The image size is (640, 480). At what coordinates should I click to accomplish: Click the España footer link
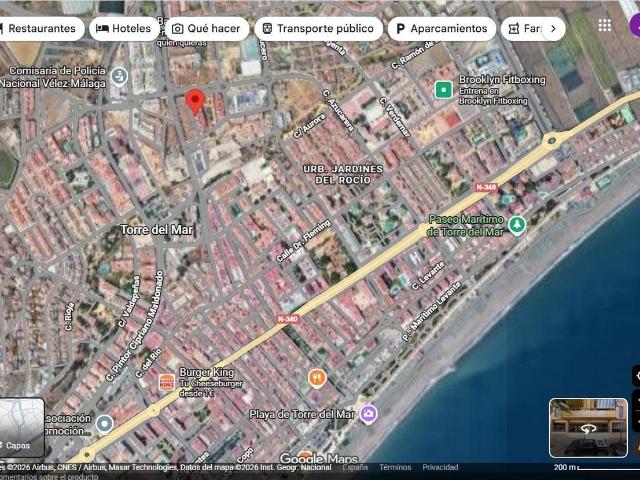tap(355, 467)
